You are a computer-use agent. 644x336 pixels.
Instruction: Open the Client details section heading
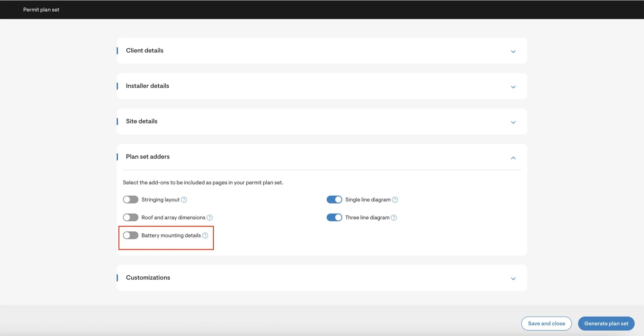145,51
